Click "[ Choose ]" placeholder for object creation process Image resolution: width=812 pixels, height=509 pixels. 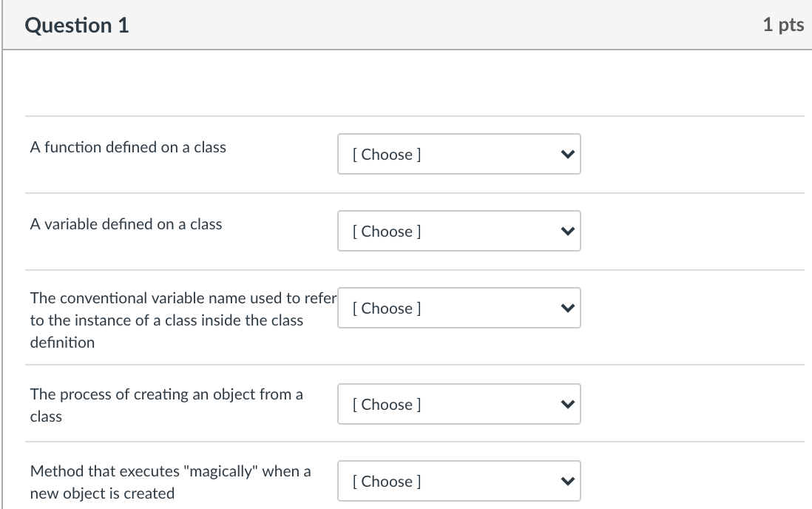click(387, 405)
